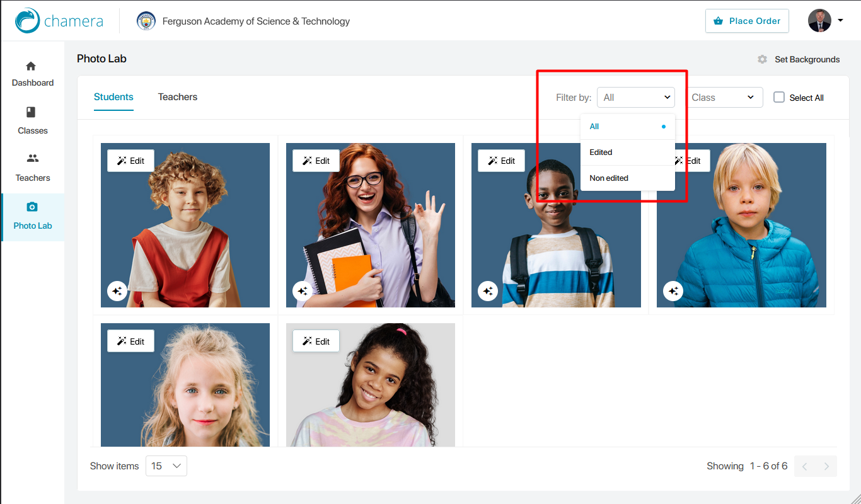Click the AI sparkle icon on red-haired girl photo
The height and width of the screenshot is (504, 861).
click(x=303, y=291)
